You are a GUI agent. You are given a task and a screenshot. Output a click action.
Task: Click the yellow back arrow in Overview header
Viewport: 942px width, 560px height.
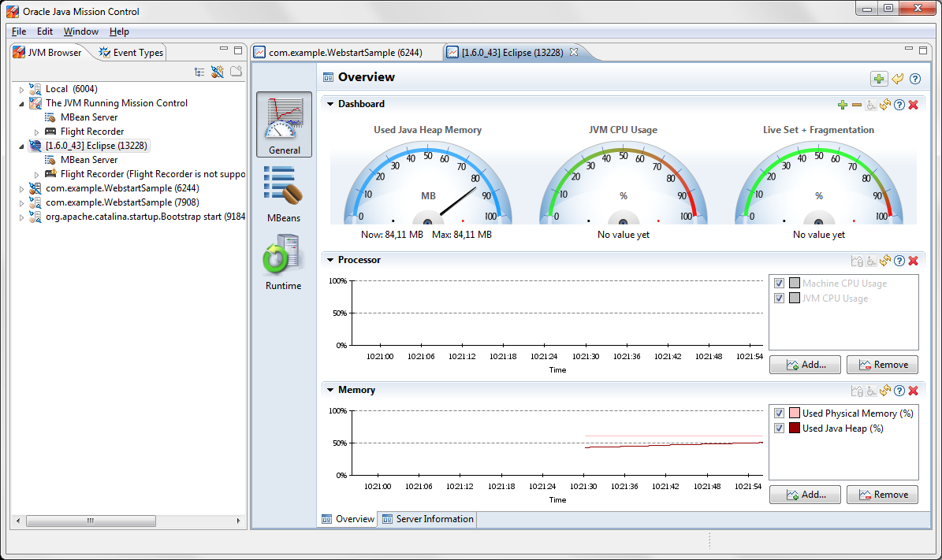[x=898, y=79]
